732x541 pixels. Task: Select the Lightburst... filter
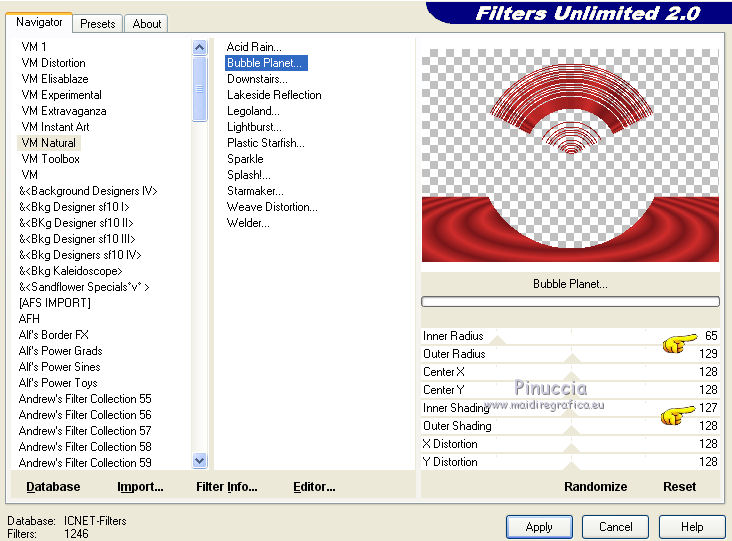254,127
